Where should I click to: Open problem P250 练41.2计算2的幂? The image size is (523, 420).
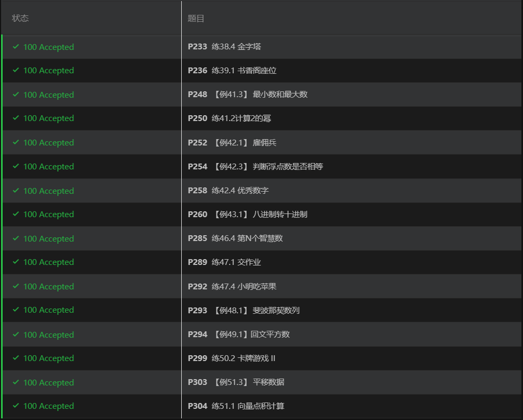(230, 118)
